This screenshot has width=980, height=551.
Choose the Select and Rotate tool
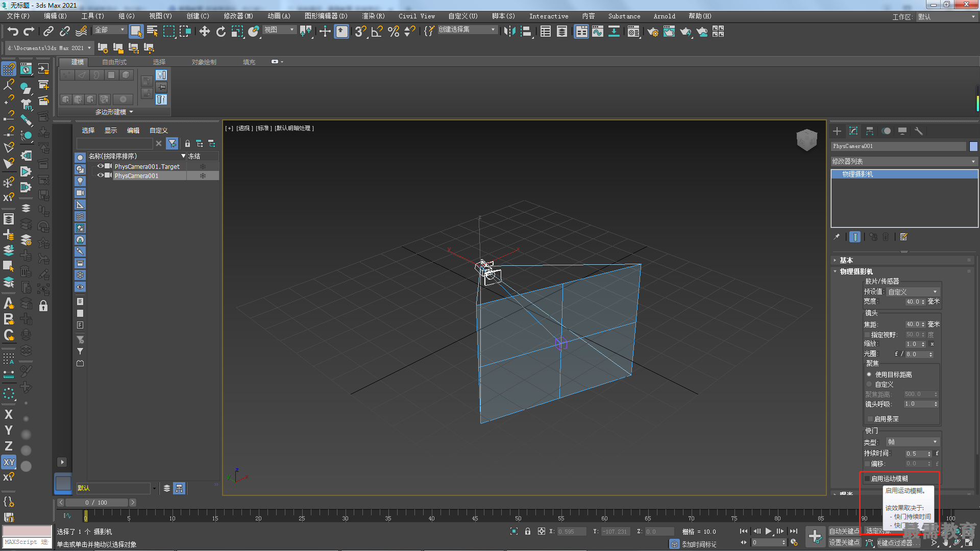(221, 32)
